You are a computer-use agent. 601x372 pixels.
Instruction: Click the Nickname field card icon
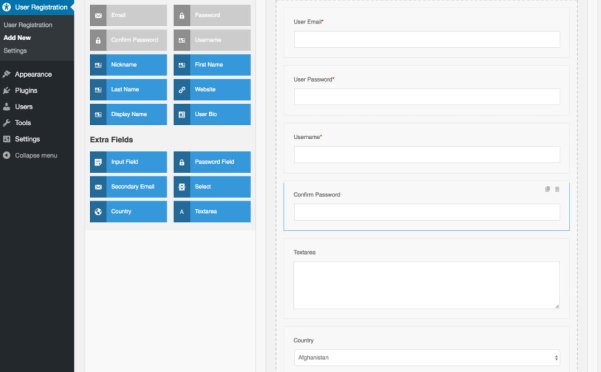point(98,65)
